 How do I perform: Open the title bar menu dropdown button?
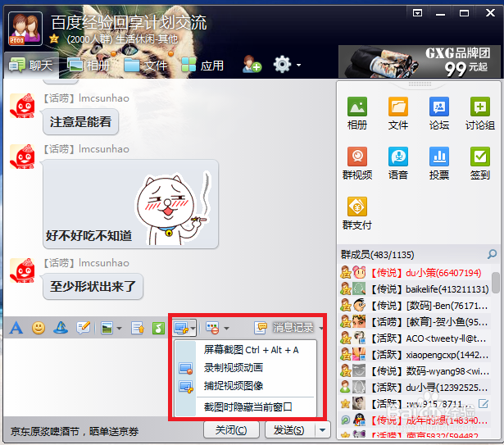click(x=417, y=13)
